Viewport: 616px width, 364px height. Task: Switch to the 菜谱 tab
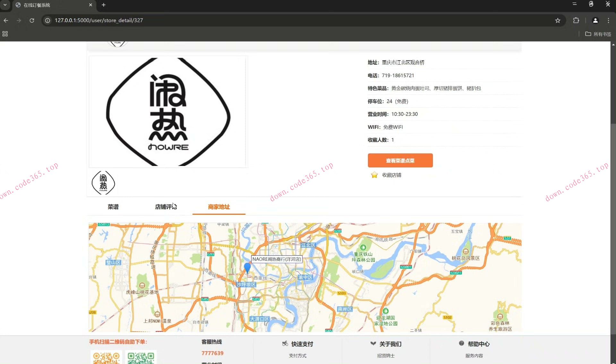(x=113, y=207)
